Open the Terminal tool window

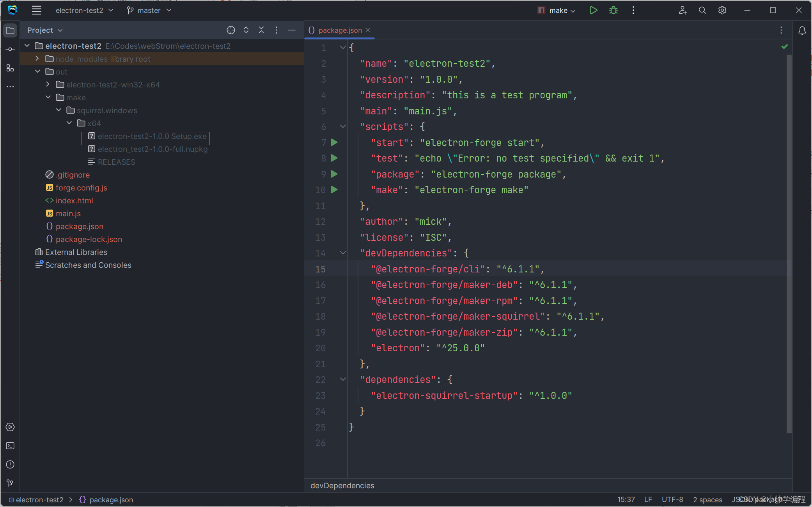11,446
